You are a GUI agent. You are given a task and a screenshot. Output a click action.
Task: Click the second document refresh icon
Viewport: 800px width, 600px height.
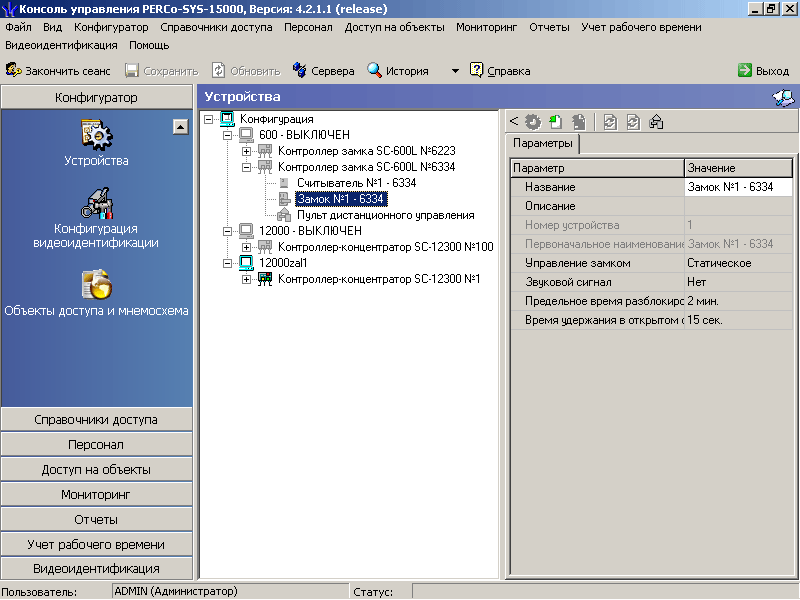pos(633,122)
